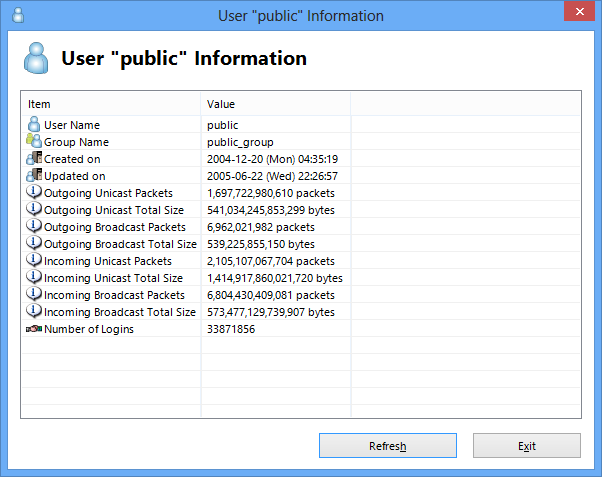Sort list by Item column header
The width and height of the screenshot is (602, 477).
click(111, 104)
